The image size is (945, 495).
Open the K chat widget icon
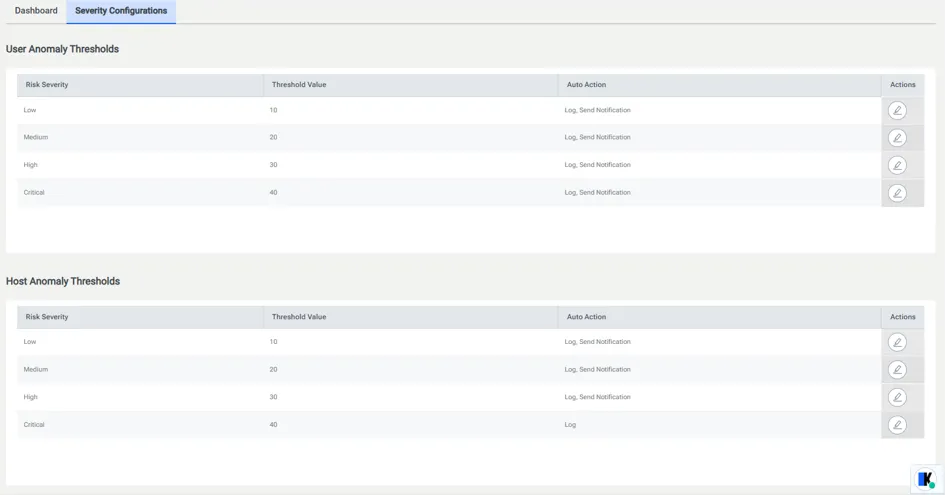point(926,479)
